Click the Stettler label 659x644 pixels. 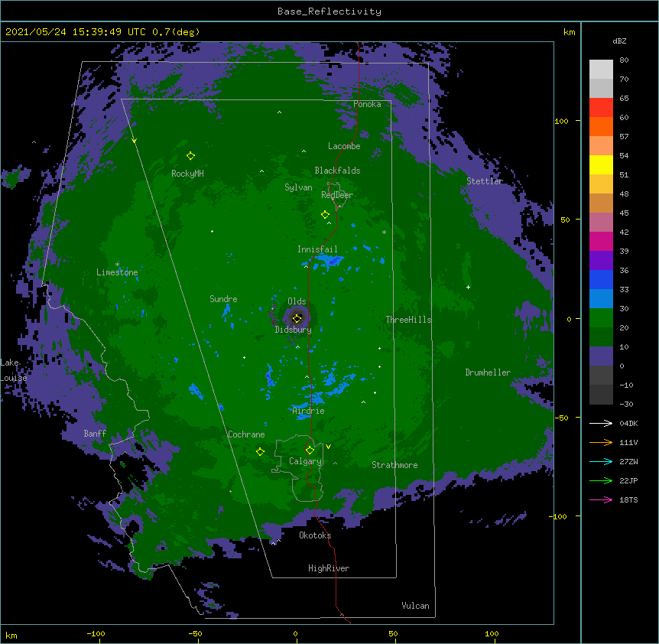485,181
